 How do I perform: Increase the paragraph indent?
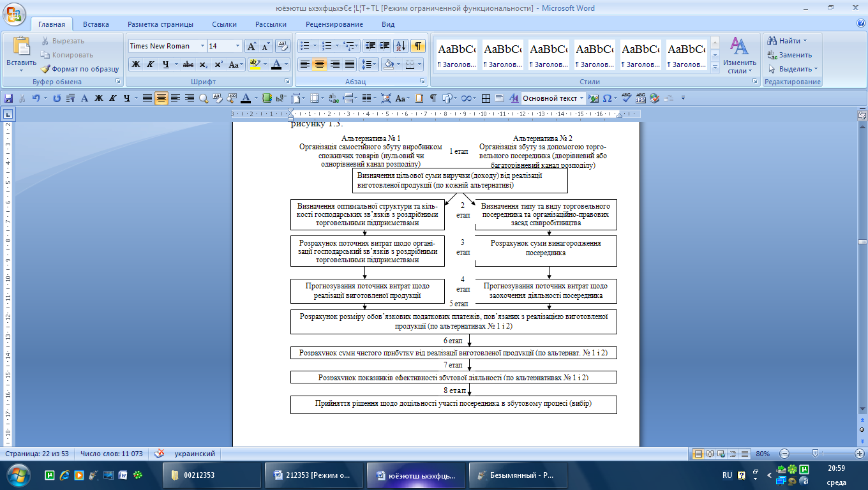384,46
